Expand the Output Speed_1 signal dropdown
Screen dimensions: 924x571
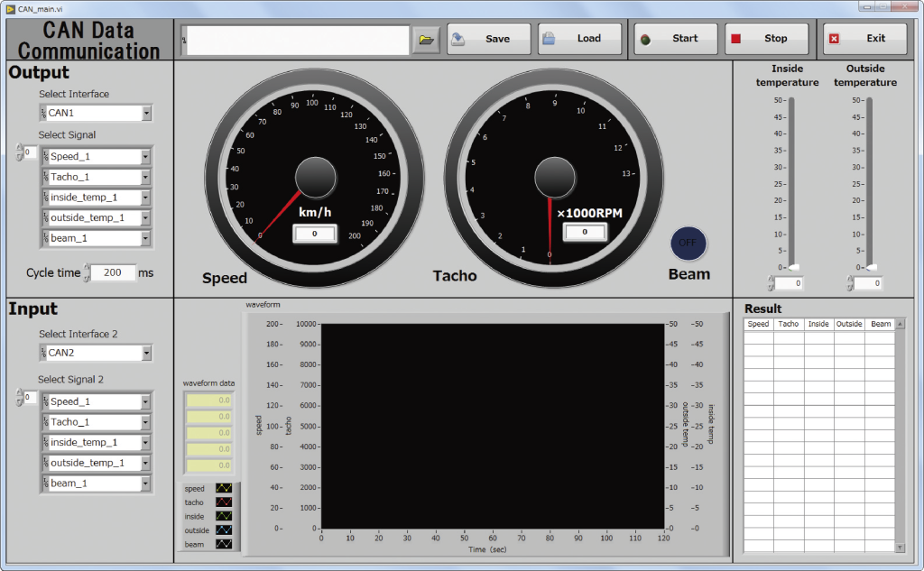(146, 157)
